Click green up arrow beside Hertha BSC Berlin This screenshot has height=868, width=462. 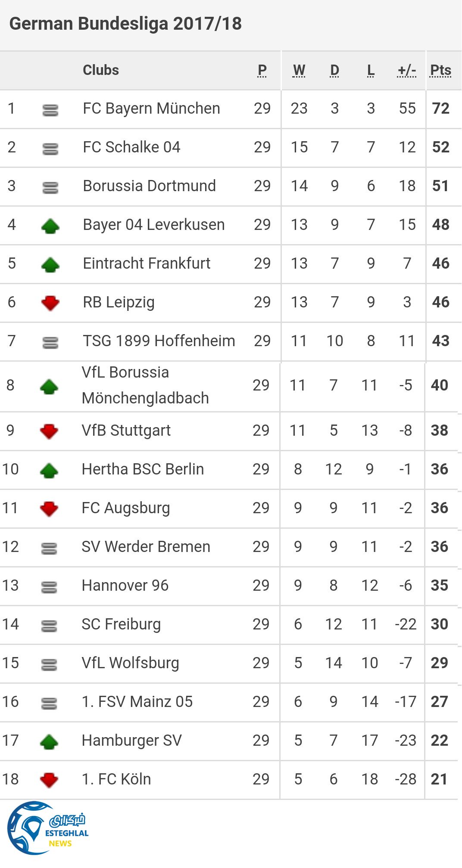(x=49, y=470)
